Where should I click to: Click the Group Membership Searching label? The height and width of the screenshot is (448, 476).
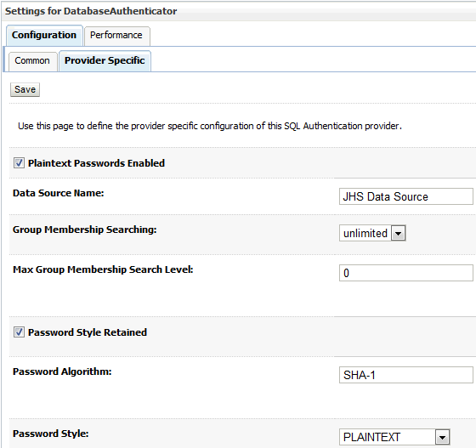[x=85, y=230]
